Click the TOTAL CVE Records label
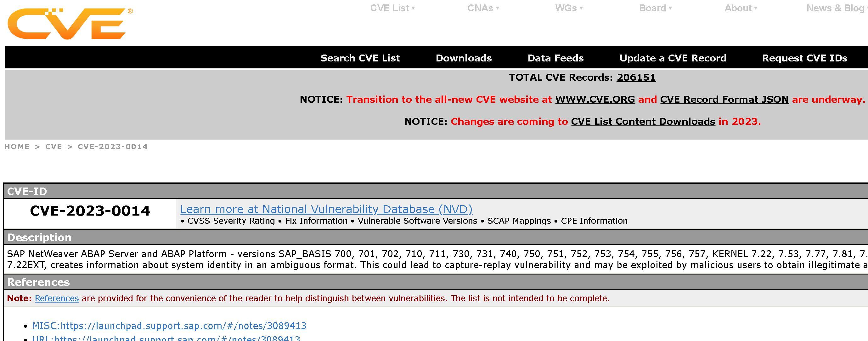The width and height of the screenshot is (868, 341). [561, 77]
